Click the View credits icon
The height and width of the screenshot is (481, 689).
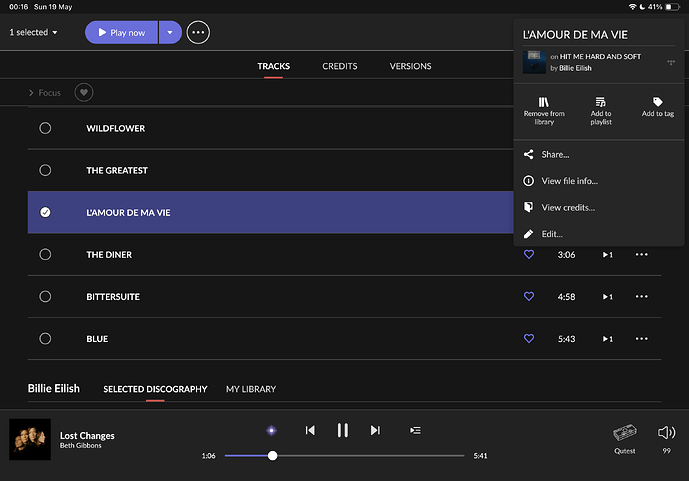[x=529, y=207]
